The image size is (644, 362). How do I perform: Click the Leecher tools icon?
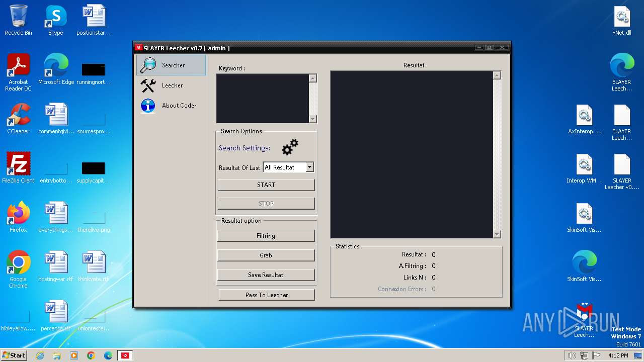pyautogui.click(x=148, y=85)
